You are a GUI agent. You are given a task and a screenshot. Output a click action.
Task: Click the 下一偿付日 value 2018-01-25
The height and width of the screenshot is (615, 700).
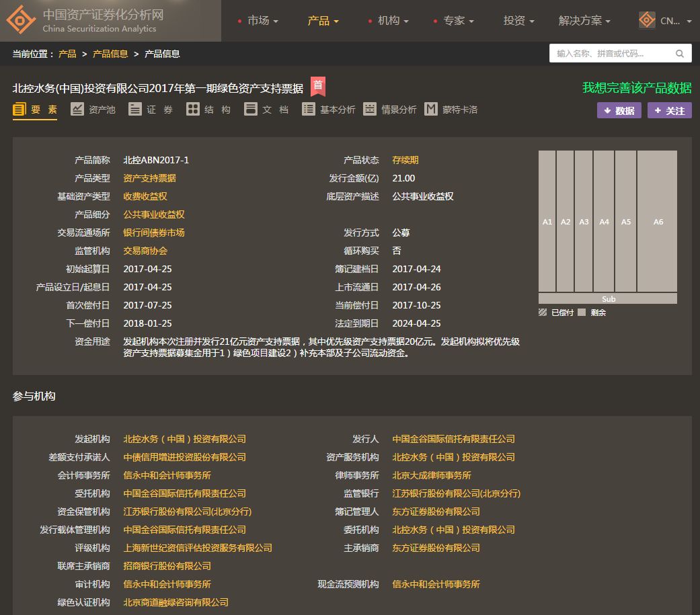(147, 323)
